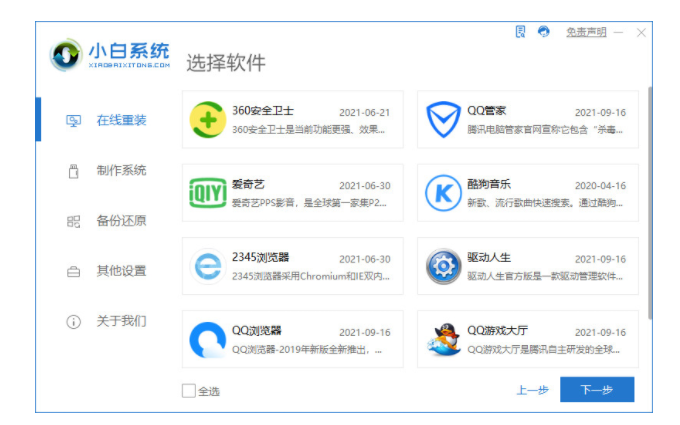The height and width of the screenshot is (425, 680).
Task: Open the customer service headset icon
Action: click(x=543, y=32)
